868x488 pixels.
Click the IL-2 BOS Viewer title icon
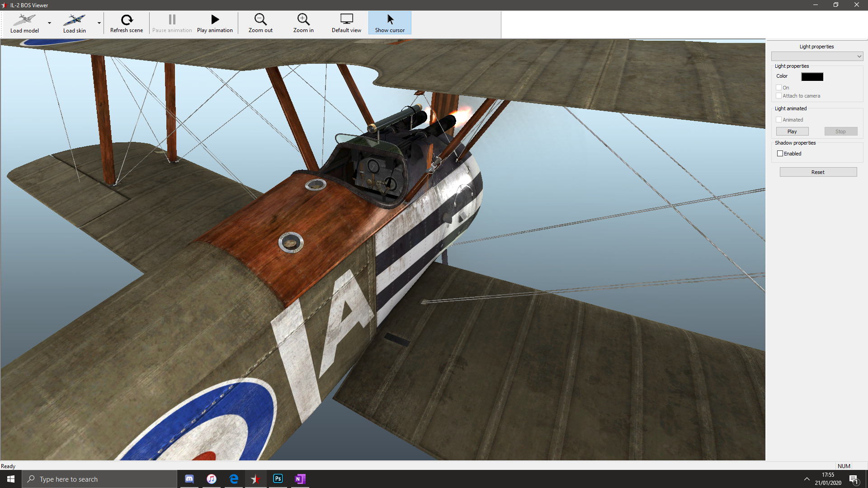pos(4,5)
